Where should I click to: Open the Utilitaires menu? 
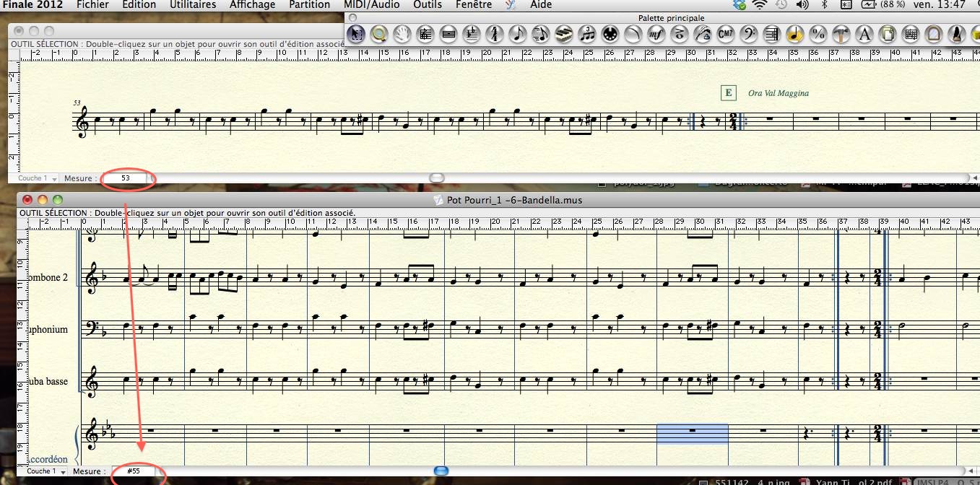[193, 5]
